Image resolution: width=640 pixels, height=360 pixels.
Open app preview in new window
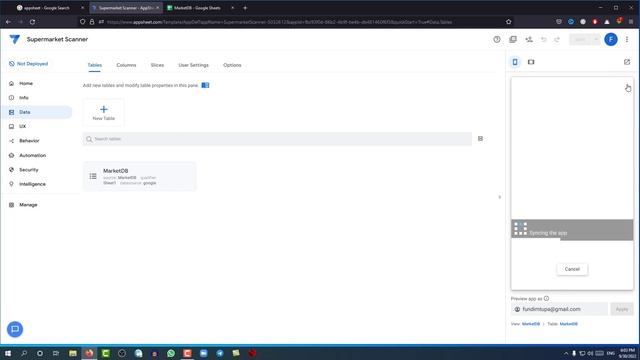(627, 62)
